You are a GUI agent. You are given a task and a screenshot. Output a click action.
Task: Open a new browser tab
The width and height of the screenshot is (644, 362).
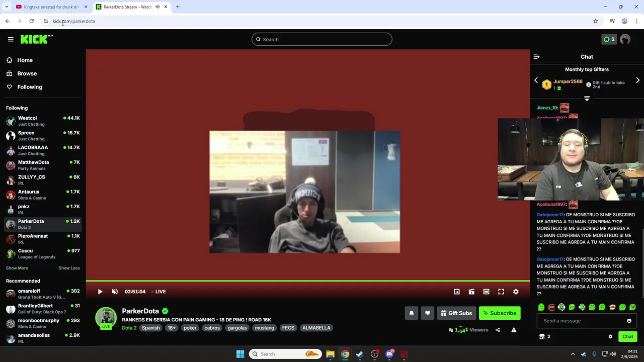point(178,7)
